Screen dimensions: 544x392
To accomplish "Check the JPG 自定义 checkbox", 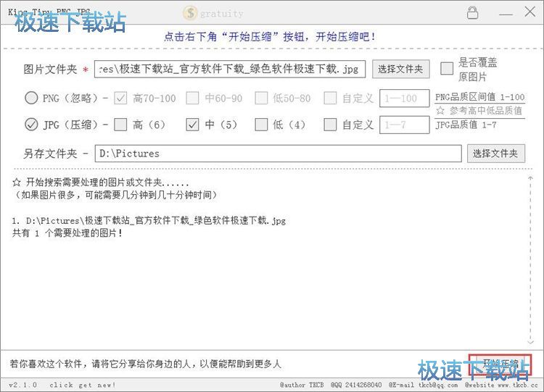I will click(330, 125).
